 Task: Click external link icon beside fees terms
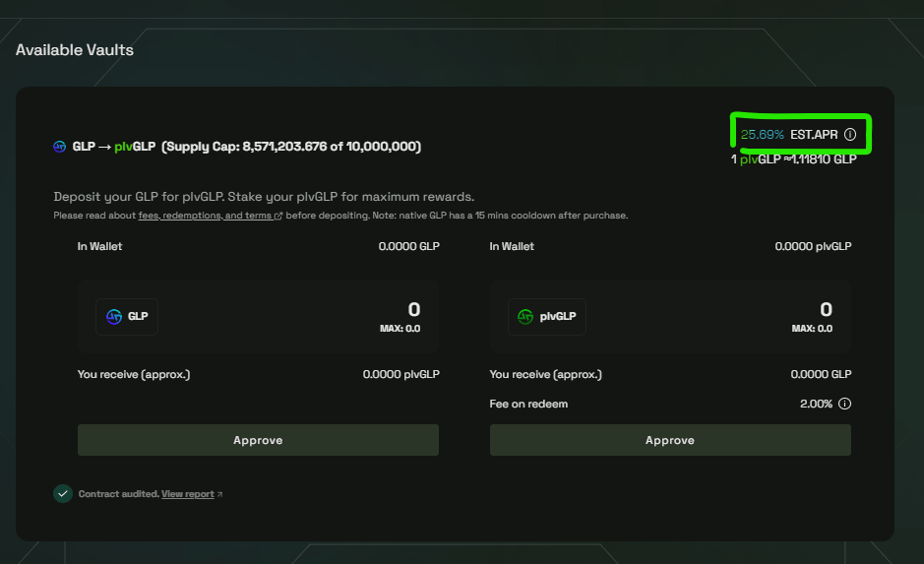pyautogui.click(x=278, y=216)
